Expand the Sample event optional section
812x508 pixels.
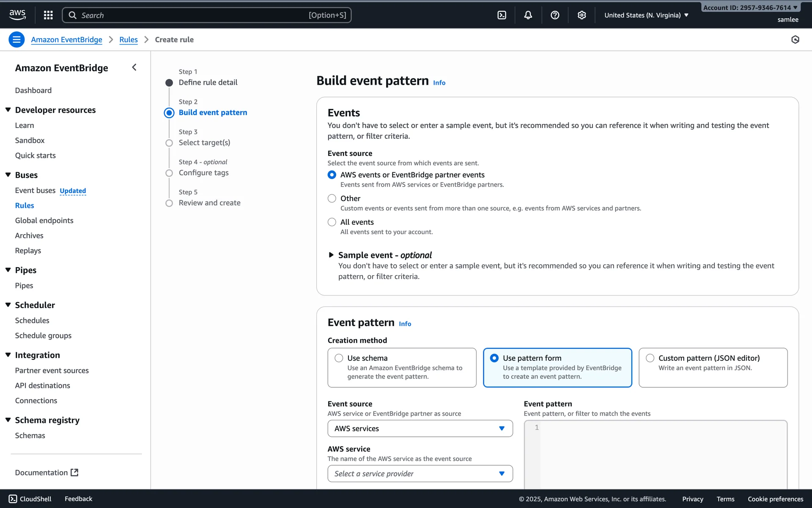click(331, 255)
